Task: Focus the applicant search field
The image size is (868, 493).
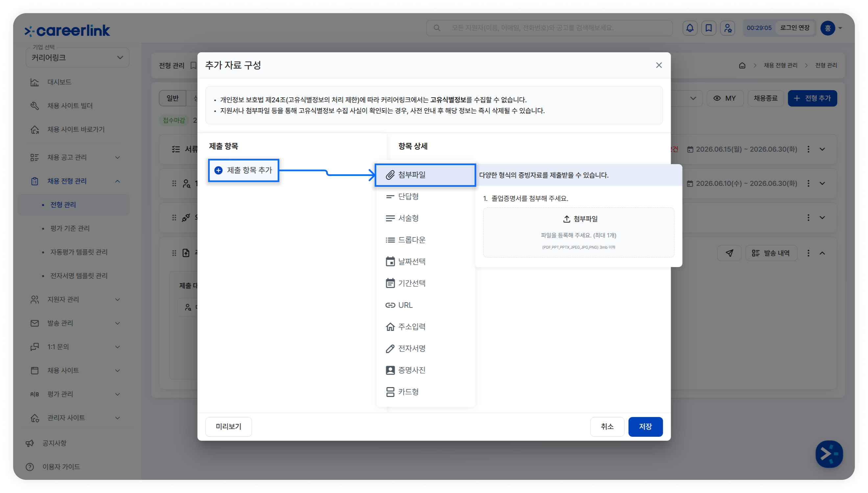Action: click(x=549, y=28)
